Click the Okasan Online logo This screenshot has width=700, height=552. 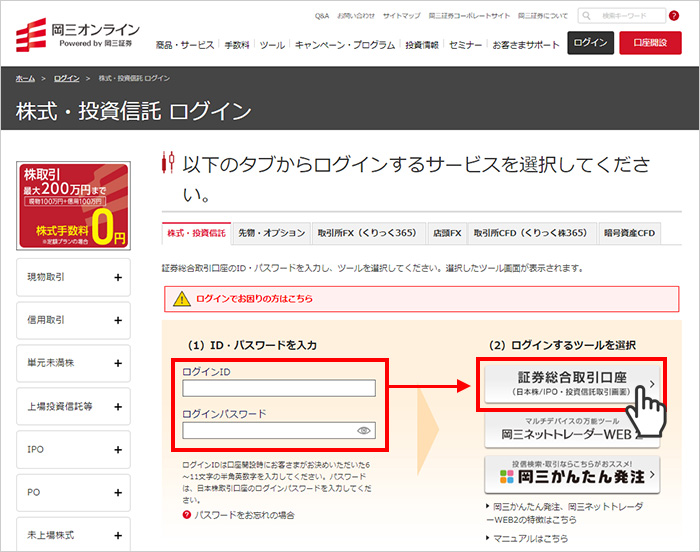pyautogui.click(x=78, y=35)
